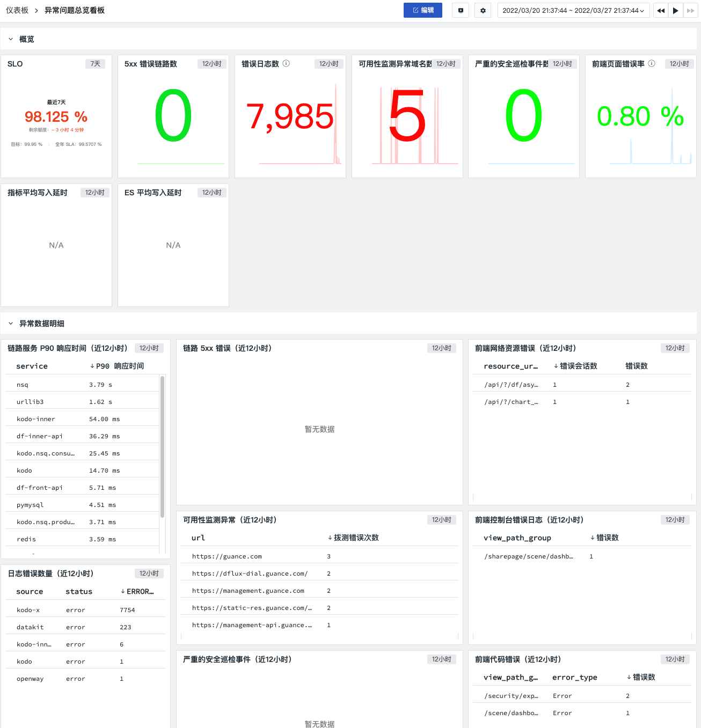
Task: Go to 仪表板 in the breadcrumb
Action: 17,10
